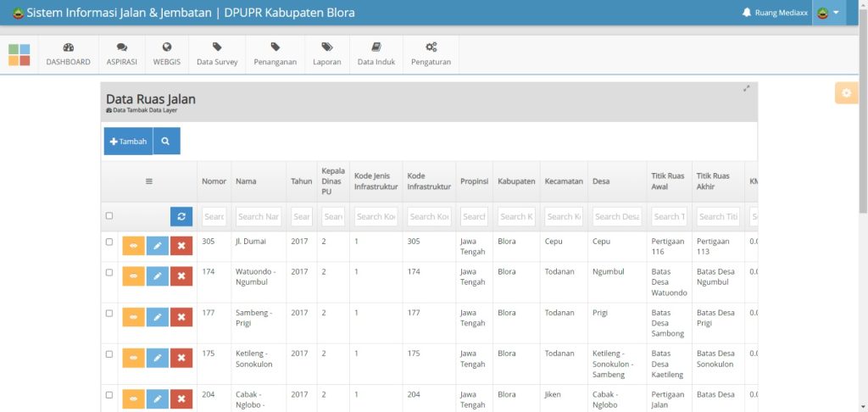Delete the Cabak - Nglobo row
The image size is (868, 412).
[181, 399]
